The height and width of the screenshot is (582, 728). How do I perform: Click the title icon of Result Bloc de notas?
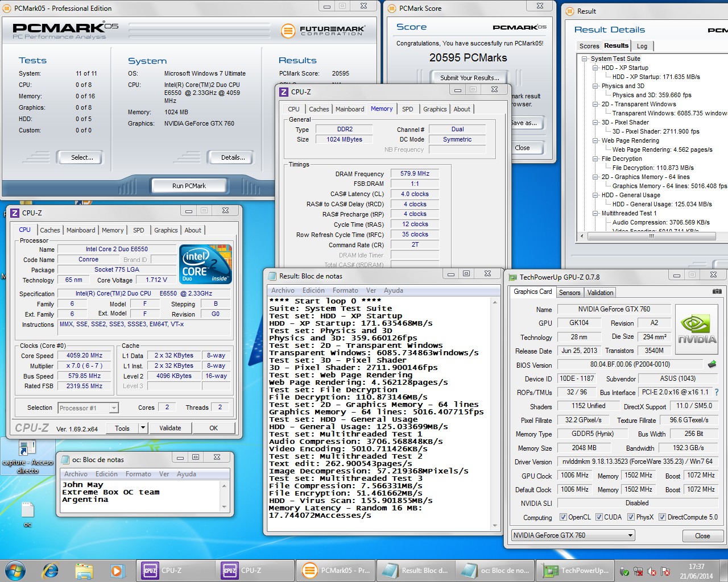pos(272,276)
